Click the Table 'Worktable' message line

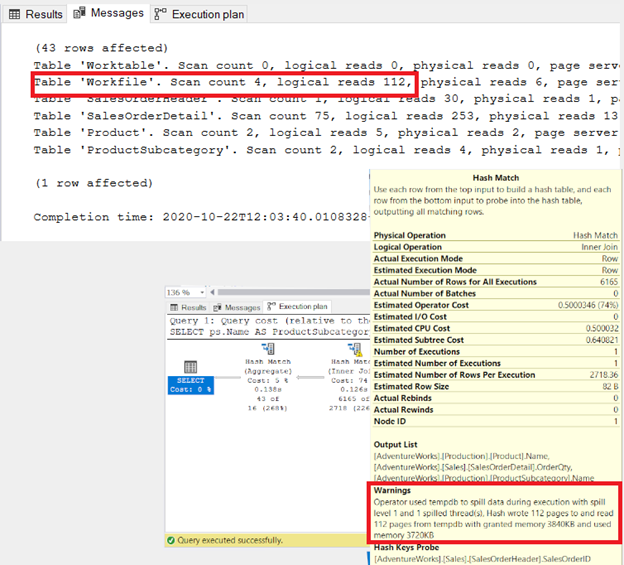(326, 66)
